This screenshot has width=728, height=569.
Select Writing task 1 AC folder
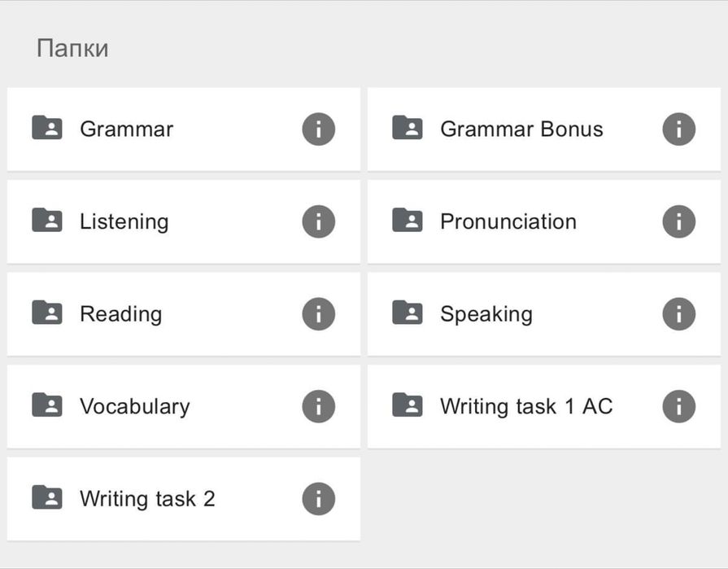[526, 407]
